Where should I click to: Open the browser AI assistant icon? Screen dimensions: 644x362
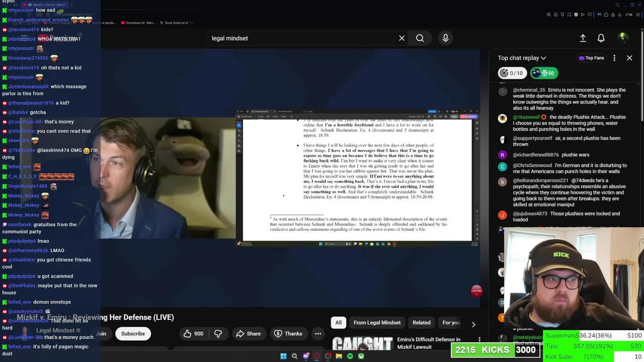[x=629, y=15]
